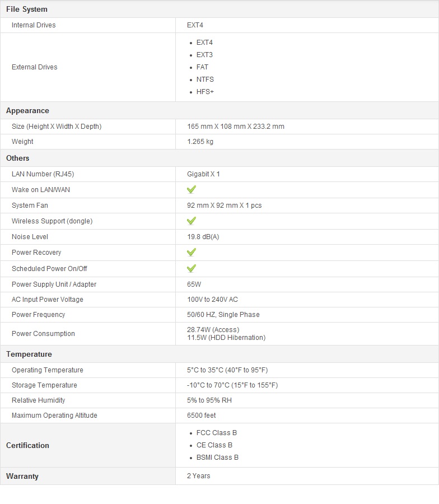Viewport: 439px width, 504px height.
Task: Click the Noise Level value 19.8 dB(A)
Action: (203, 237)
